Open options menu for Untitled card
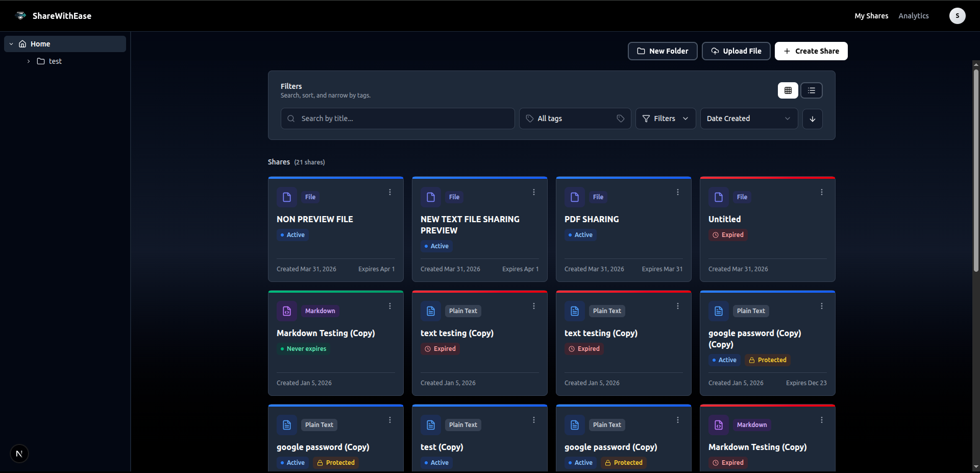Viewport: 980px width, 473px height. tap(822, 192)
